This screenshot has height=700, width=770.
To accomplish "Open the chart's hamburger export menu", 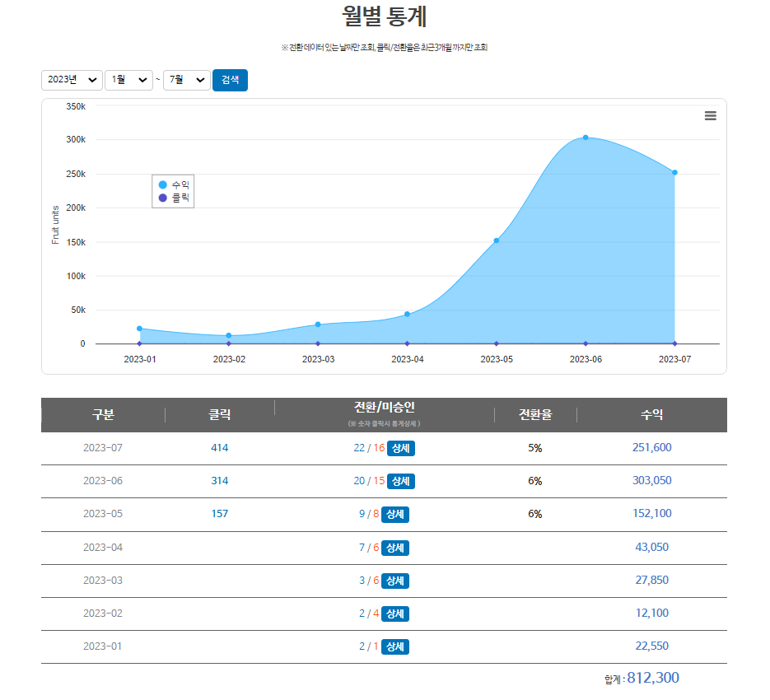I will (x=710, y=116).
